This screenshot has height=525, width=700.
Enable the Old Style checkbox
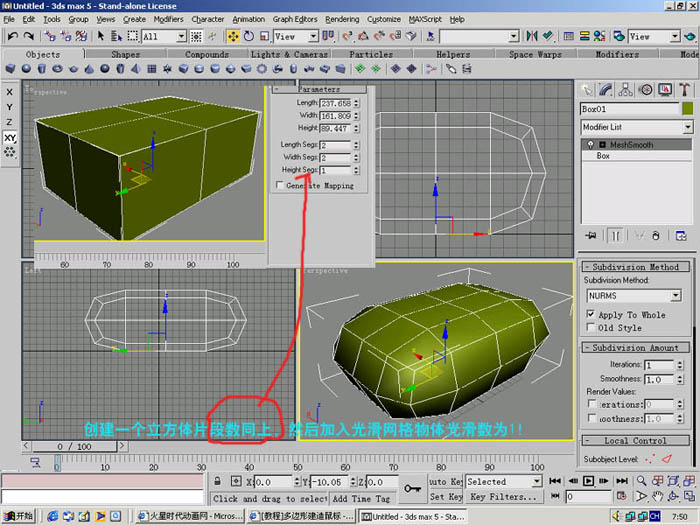(x=591, y=327)
